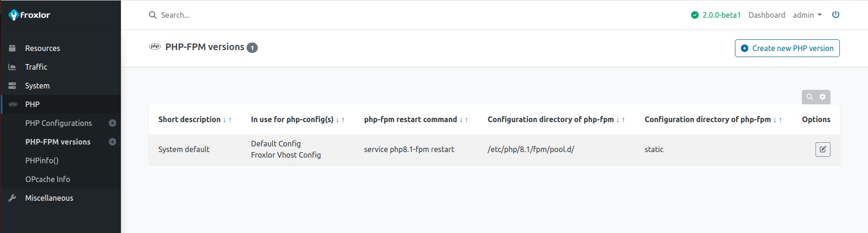Edit the System default PHP-FPM version
The height and width of the screenshot is (233, 868).
[823, 149]
